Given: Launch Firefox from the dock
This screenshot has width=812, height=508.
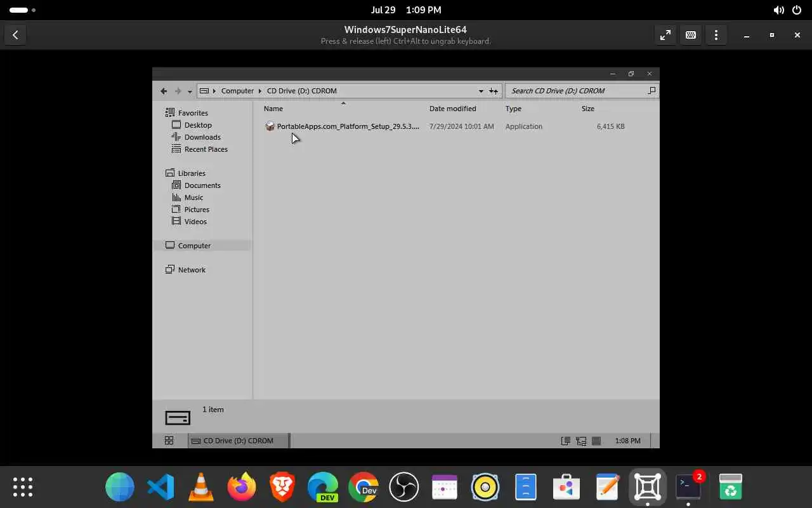Looking at the screenshot, I should (x=242, y=487).
